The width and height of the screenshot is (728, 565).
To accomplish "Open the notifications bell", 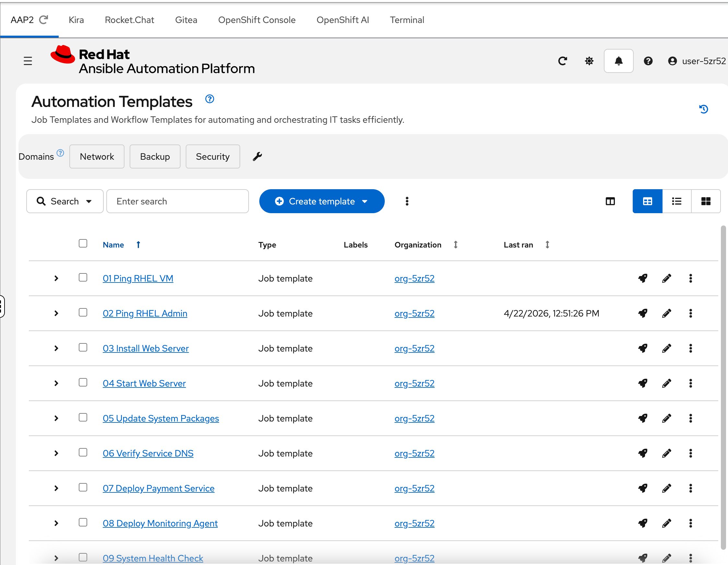I will pos(618,61).
